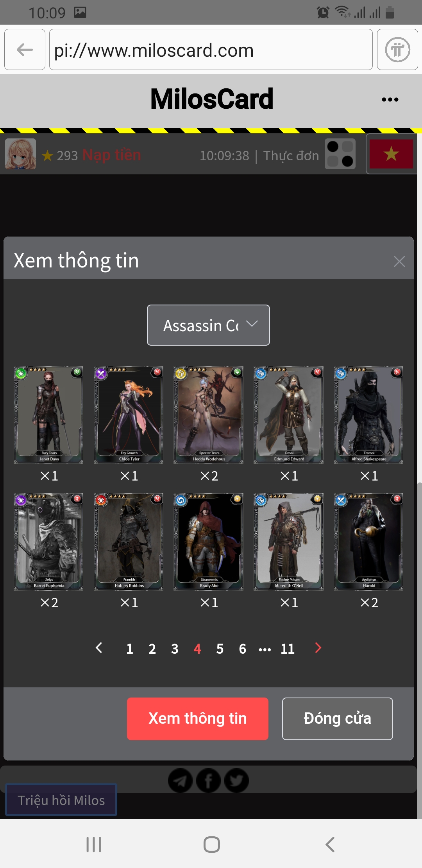The image size is (422, 868).
Task: Tap the Nạp tiền recharge link
Action: click(112, 155)
